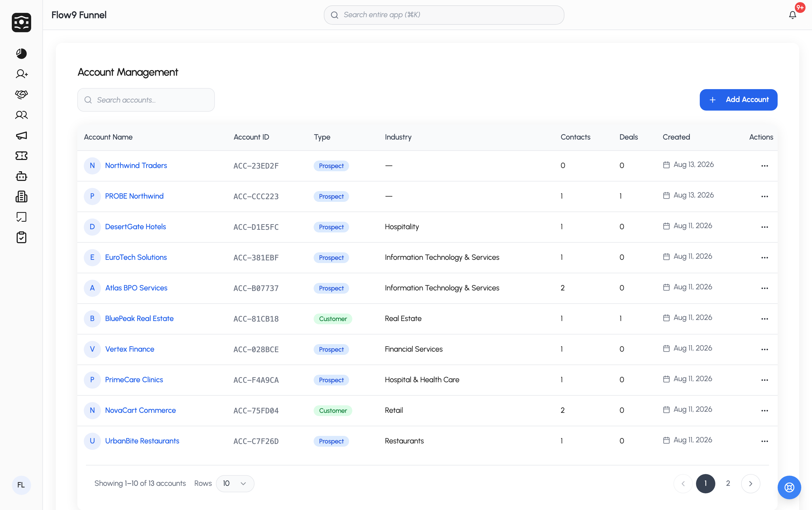Image resolution: width=812 pixels, height=510 pixels.
Task: Open the DesertGate Hotels account link
Action: pos(136,227)
